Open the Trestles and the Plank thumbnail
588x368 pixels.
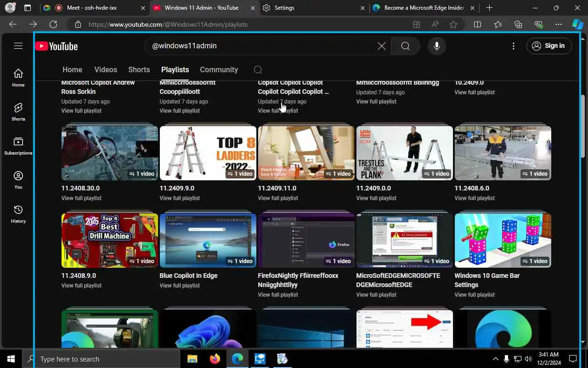tap(405, 153)
